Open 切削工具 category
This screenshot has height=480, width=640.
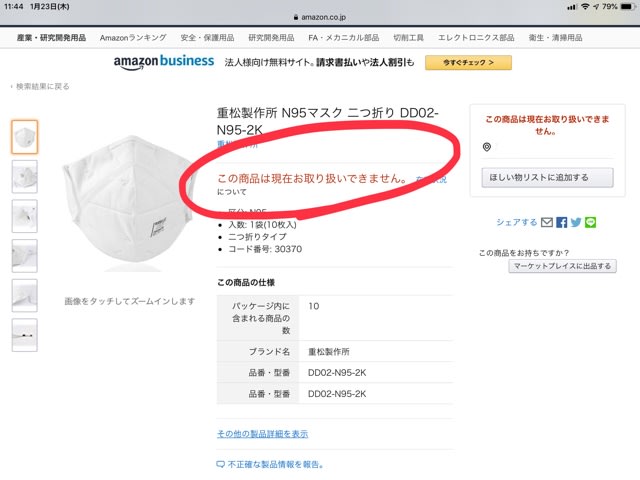[x=408, y=38]
